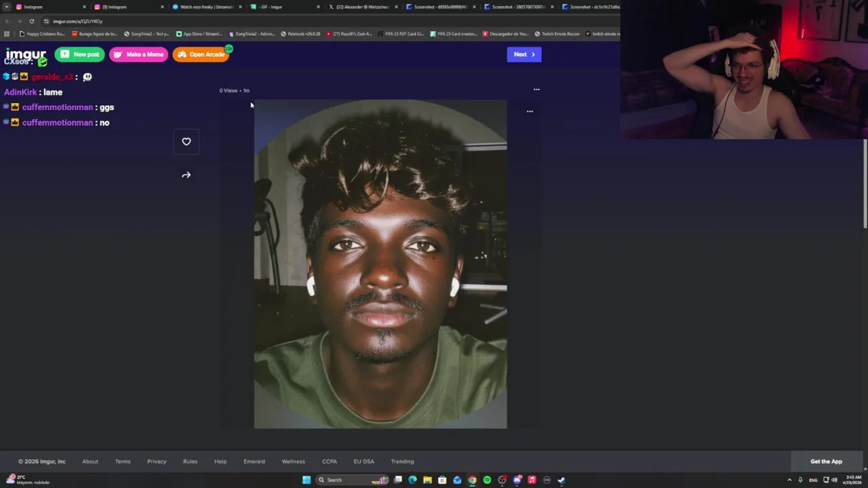The height and width of the screenshot is (488, 868).
Task: Expand the system tray hidden icons chevron
Action: tap(789, 480)
